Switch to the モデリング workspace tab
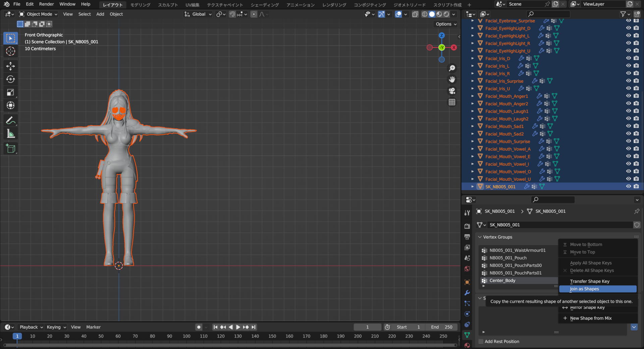The height and width of the screenshot is (349, 644). [x=140, y=5]
